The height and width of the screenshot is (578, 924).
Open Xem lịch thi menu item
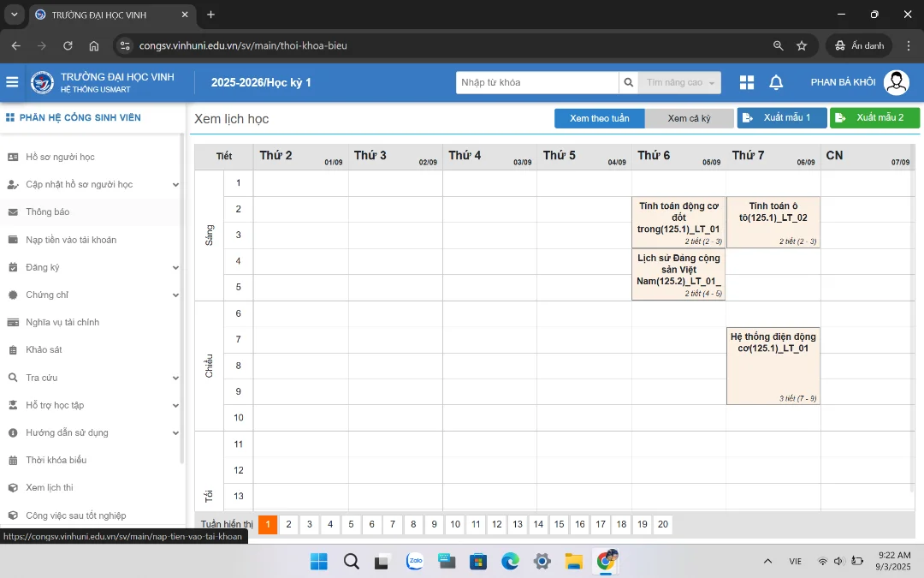pyautogui.click(x=50, y=487)
